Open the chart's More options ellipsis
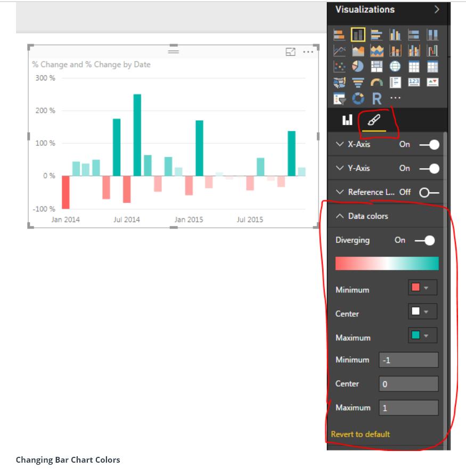The width and height of the screenshot is (466, 476). (308, 52)
